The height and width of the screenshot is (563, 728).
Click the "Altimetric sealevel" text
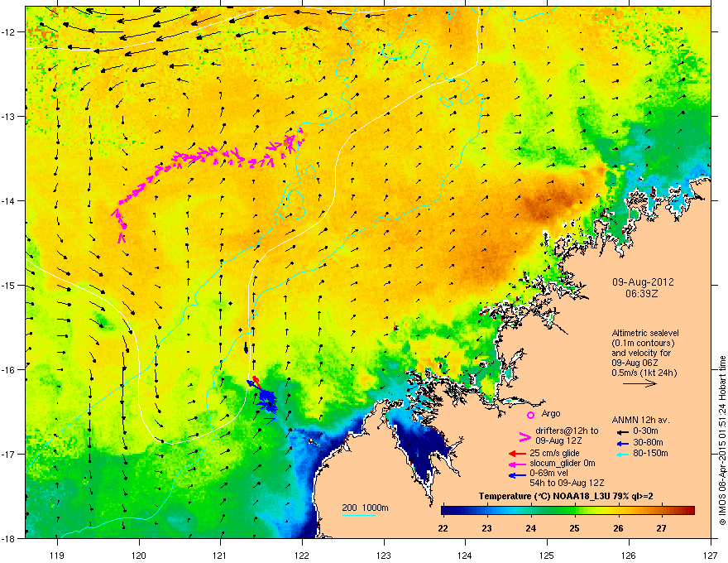tap(645, 333)
